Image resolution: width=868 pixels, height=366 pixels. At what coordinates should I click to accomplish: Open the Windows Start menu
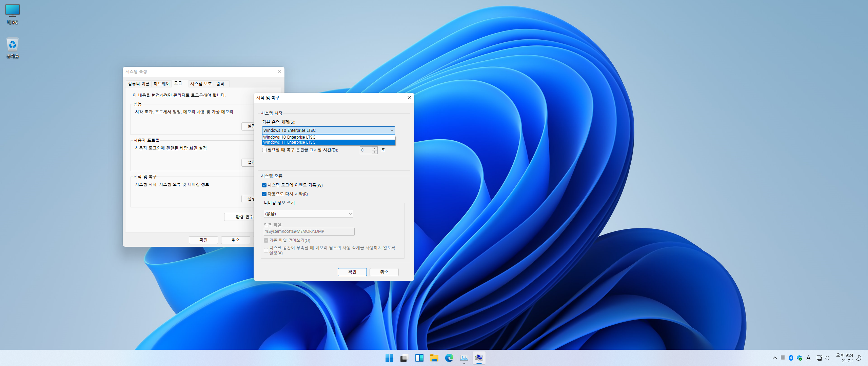pyautogui.click(x=389, y=358)
